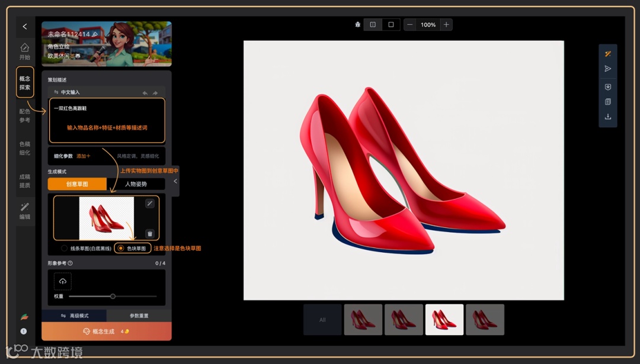Select the first red heels result thumbnail
The height and width of the screenshot is (364, 640).
(x=363, y=320)
